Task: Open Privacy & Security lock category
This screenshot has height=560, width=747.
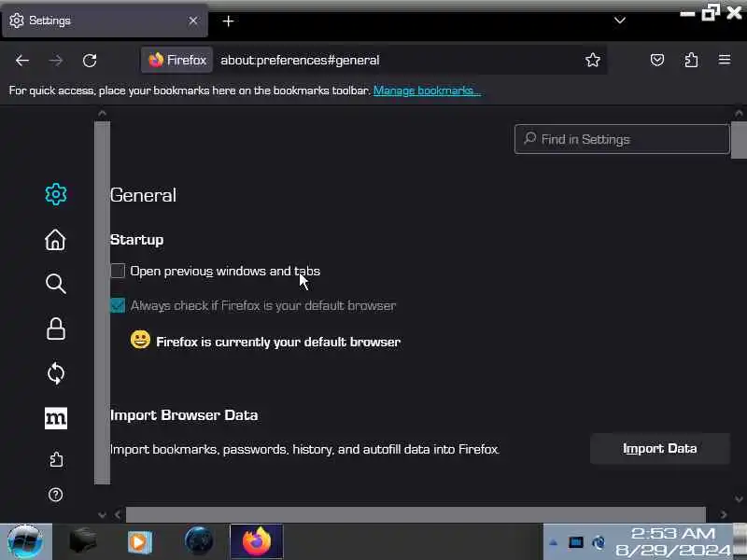Action: (56, 329)
